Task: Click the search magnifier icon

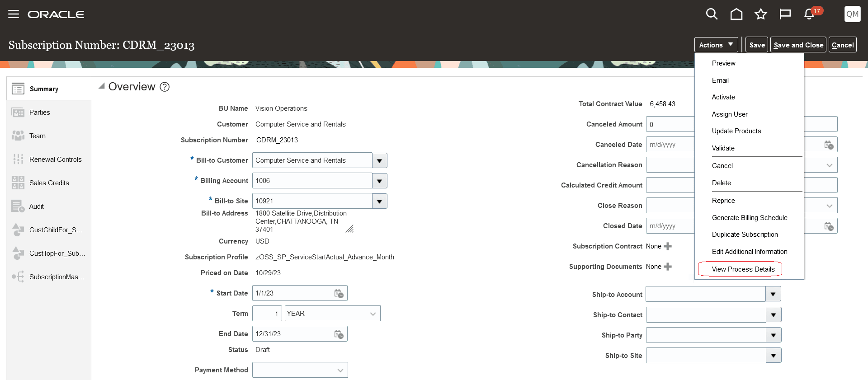Action: pyautogui.click(x=712, y=14)
